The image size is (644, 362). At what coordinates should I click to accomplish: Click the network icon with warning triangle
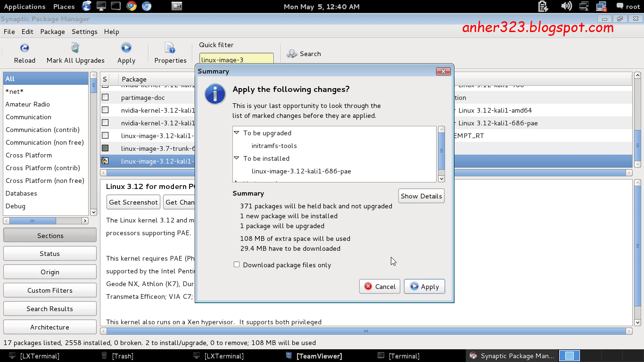[584, 6]
